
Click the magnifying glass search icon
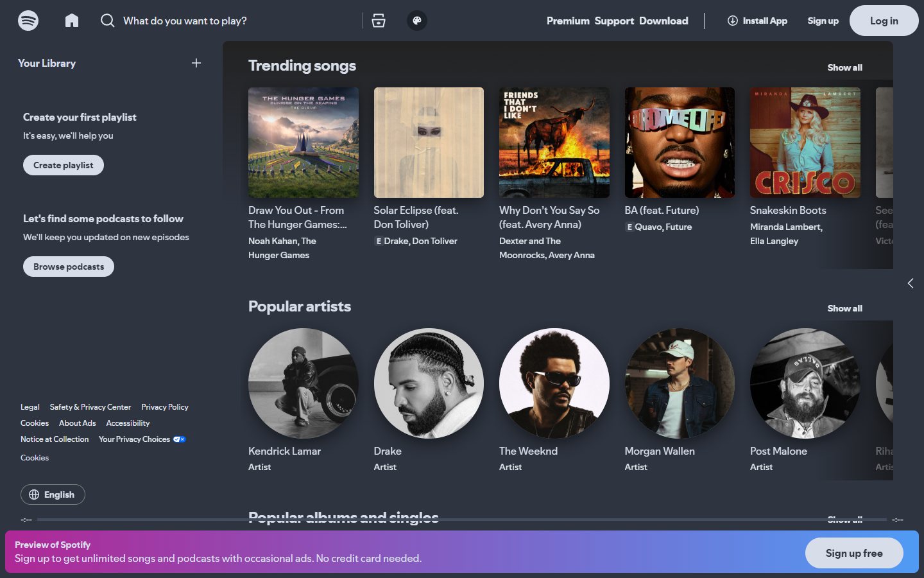[108, 21]
